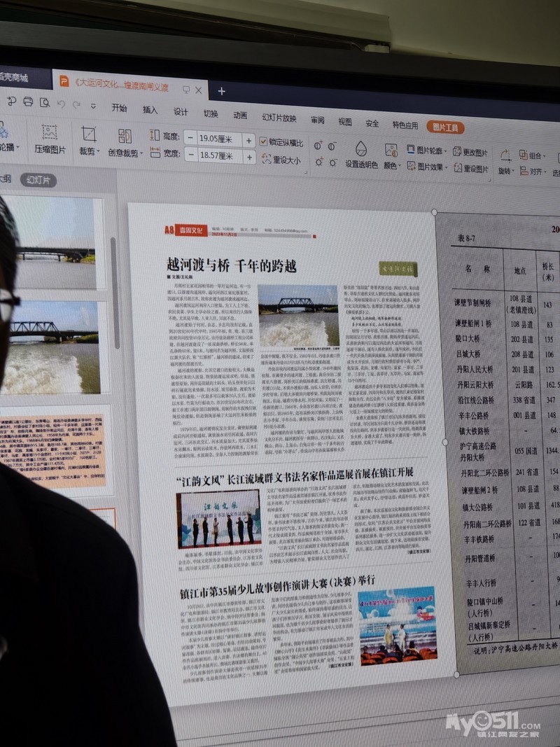This screenshot has width=560, height=747.
Task: Click the 压缩图片 (compress picture) icon
Action: (x=49, y=132)
